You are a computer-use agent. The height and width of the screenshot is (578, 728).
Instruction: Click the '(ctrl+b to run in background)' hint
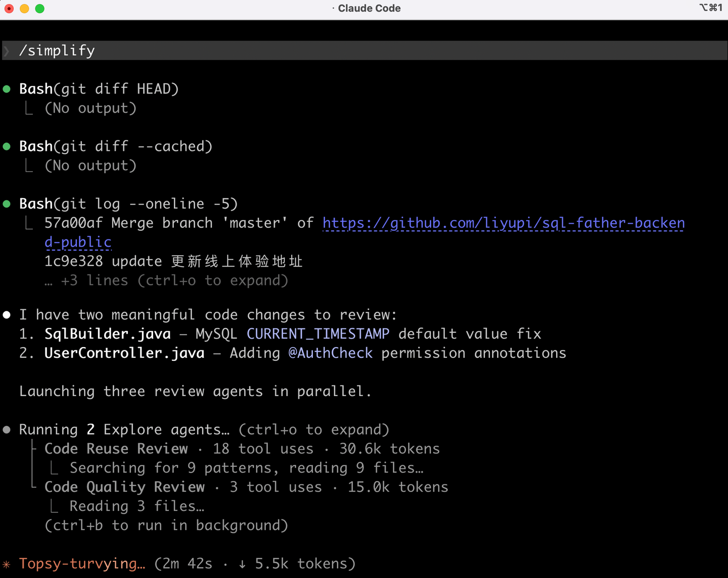(x=166, y=525)
